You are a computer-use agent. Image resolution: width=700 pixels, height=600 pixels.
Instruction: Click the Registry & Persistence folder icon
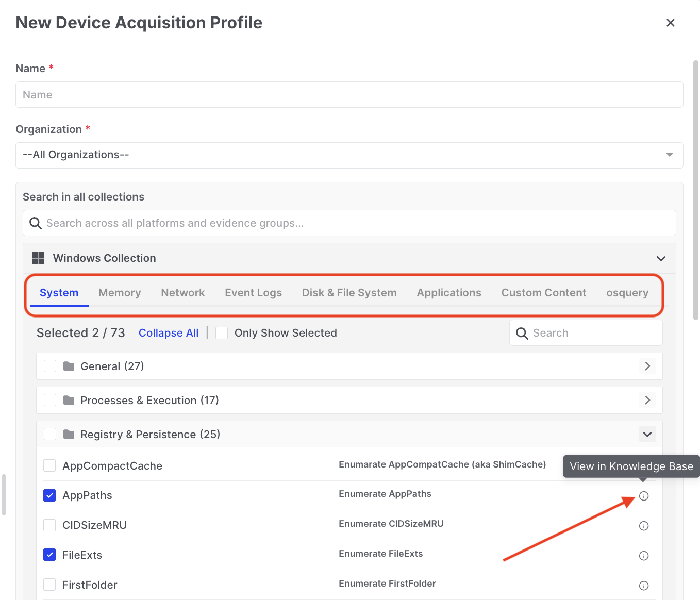(69, 435)
